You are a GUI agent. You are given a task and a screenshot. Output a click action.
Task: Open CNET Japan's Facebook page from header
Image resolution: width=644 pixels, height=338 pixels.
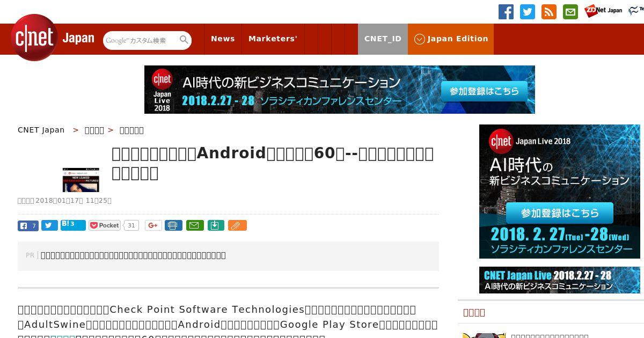[506, 12]
